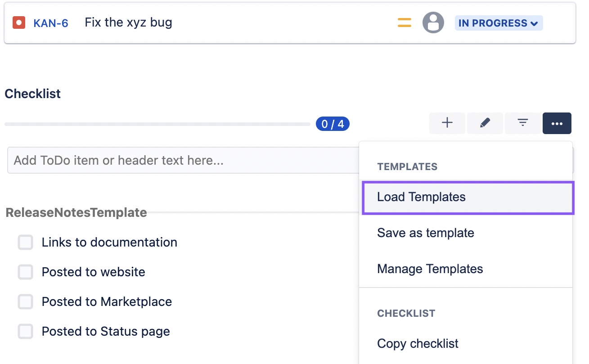Image resolution: width=589 pixels, height=364 pixels.
Task: Toggle the Posted to Marketplace checkbox
Action: click(x=26, y=301)
